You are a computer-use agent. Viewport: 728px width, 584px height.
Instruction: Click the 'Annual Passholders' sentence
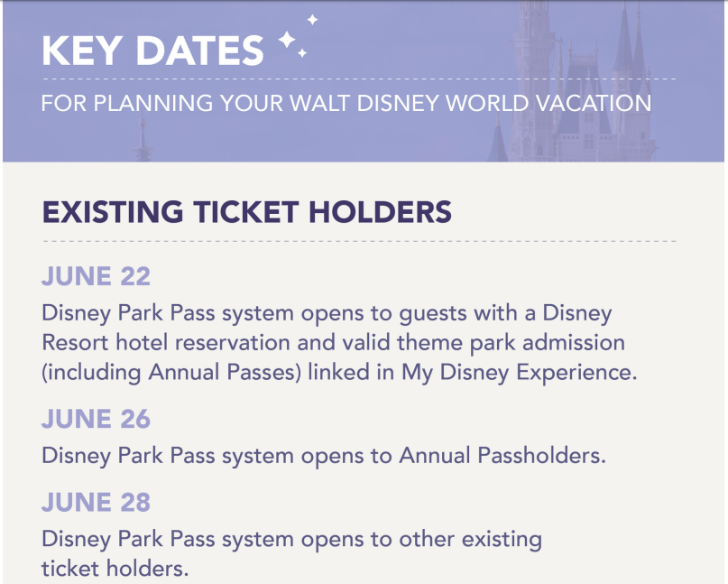324,456
